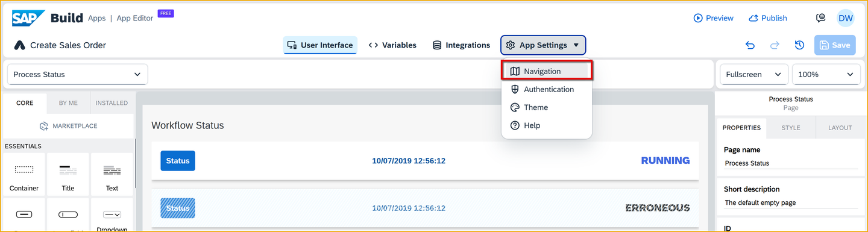Edit the Page name field
Screen dimensions: 868x232
pyautogui.click(x=790, y=163)
